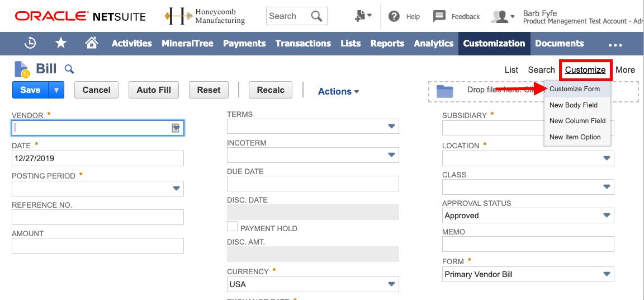The width and height of the screenshot is (644, 300).
Task: Select Customize Form from the dropdown
Action: [577, 89]
